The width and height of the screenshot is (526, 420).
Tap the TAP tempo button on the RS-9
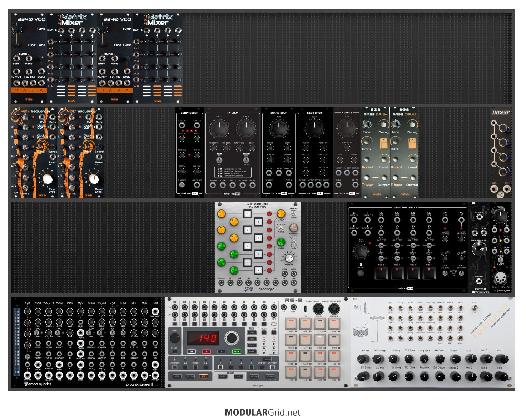pyautogui.click(x=192, y=351)
